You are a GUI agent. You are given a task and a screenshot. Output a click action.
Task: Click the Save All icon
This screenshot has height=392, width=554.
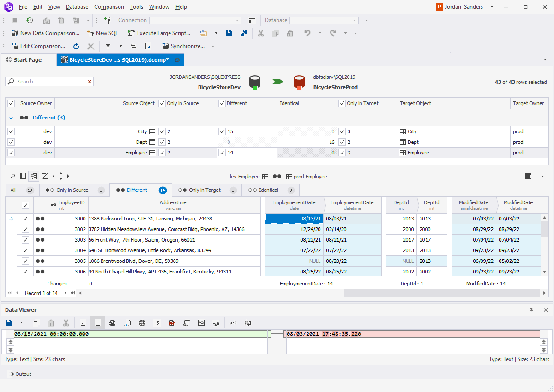(x=244, y=33)
